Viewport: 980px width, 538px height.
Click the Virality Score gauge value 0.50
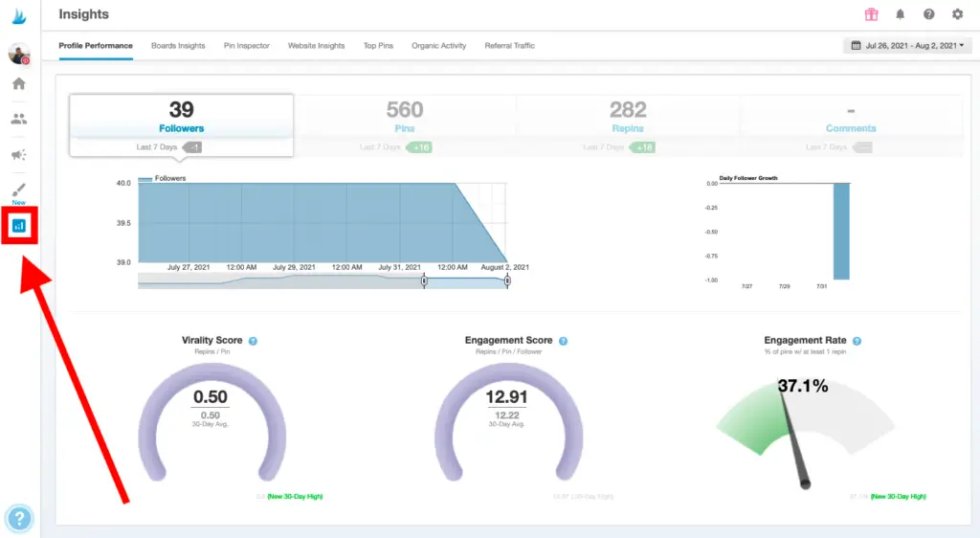tap(211, 396)
